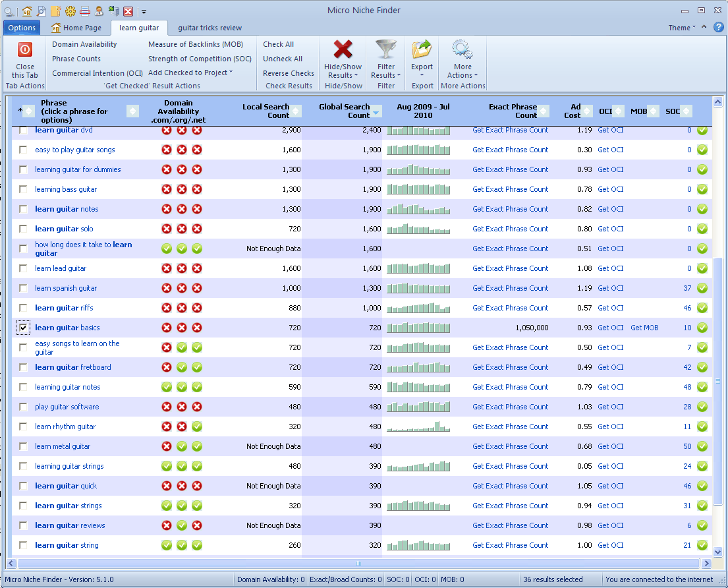Uncheck the learn guitar basics checkbox
The height and width of the screenshot is (588, 728).
tap(23, 328)
